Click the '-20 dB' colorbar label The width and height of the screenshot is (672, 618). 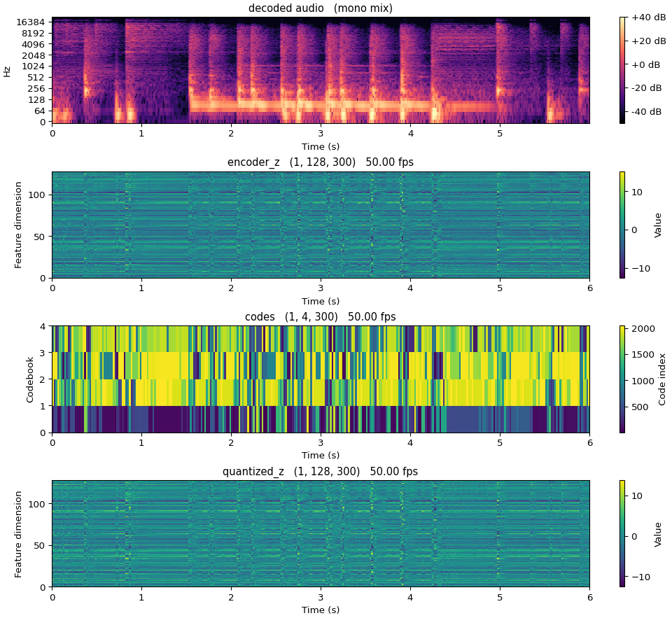coord(647,88)
